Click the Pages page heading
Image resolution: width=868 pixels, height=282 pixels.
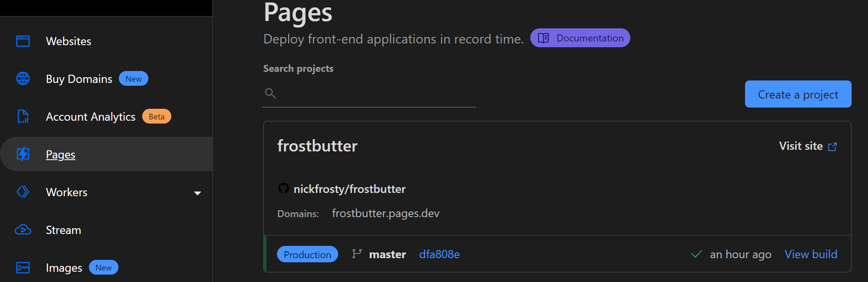298,12
